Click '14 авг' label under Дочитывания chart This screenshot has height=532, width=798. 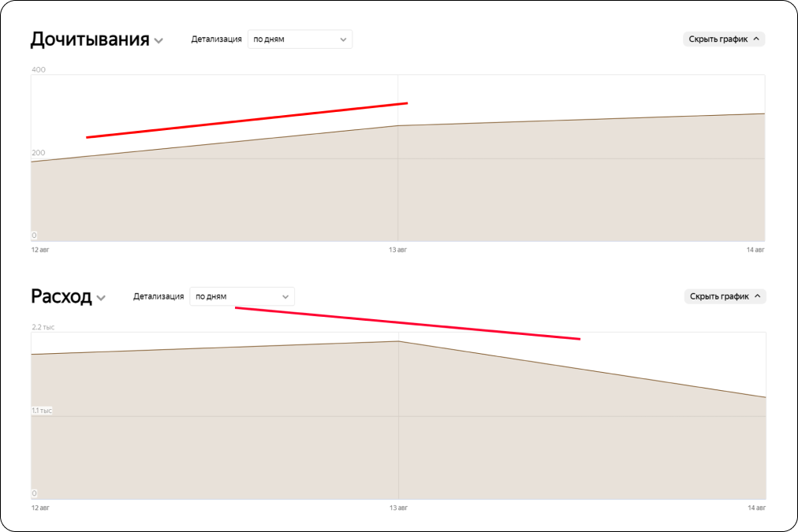click(755, 250)
